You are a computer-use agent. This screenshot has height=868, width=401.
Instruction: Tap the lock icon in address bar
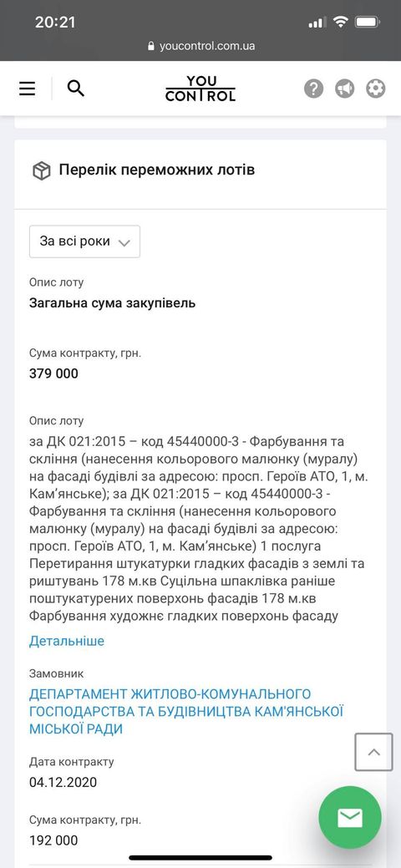151,47
